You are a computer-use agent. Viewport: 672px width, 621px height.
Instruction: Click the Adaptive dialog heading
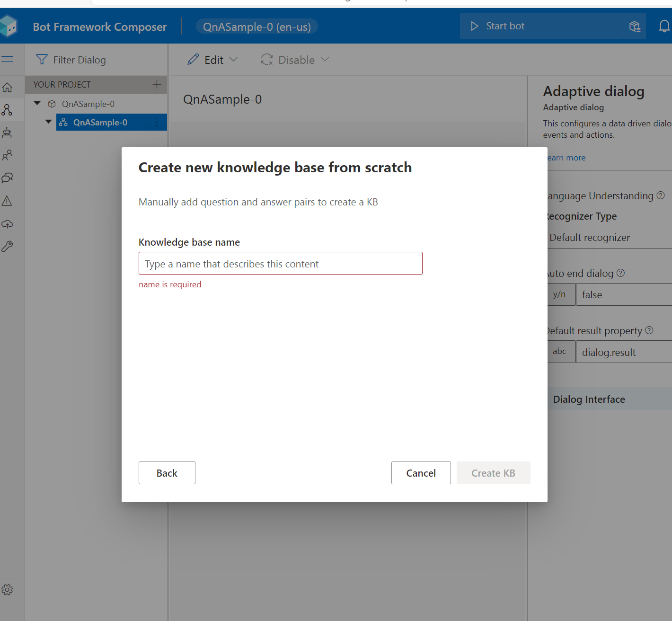coord(593,91)
